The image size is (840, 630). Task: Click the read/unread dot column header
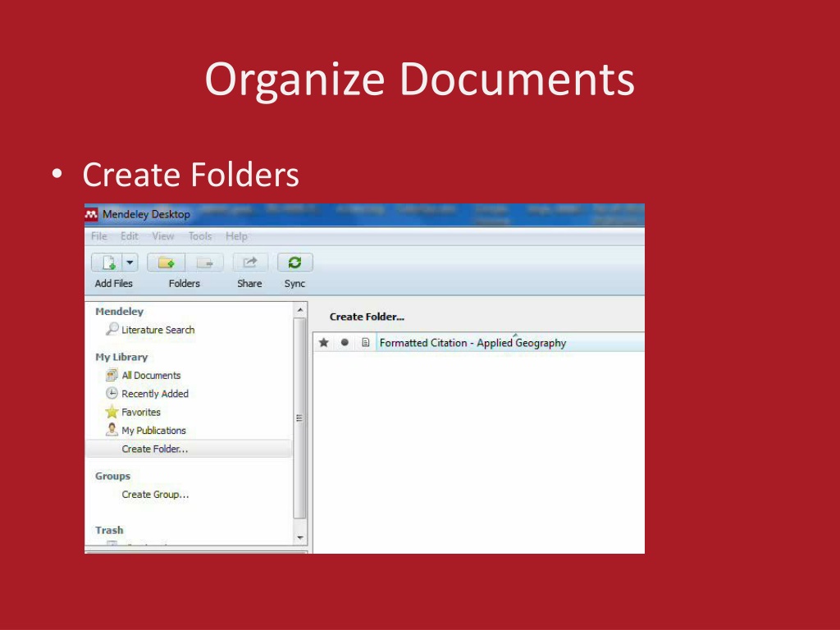coord(345,342)
